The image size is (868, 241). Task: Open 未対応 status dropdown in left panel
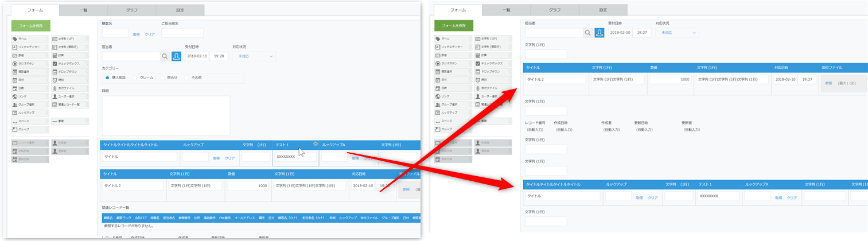coord(254,56)
